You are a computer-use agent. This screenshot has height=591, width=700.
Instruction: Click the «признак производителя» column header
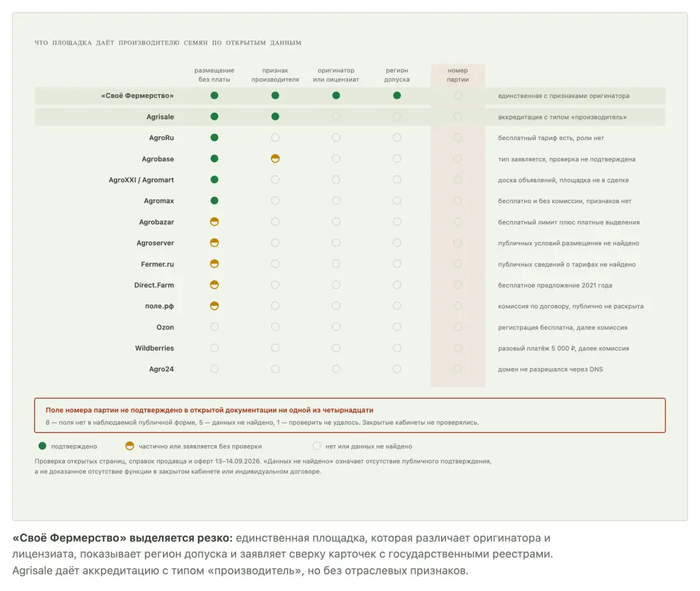(275, 75)
